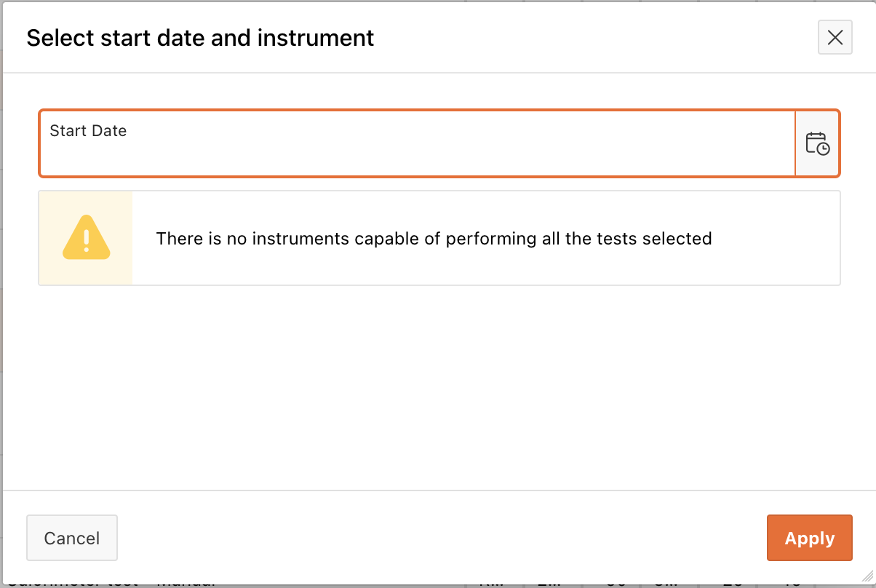Open the date-time picker calendar icon

click(818, 143)
